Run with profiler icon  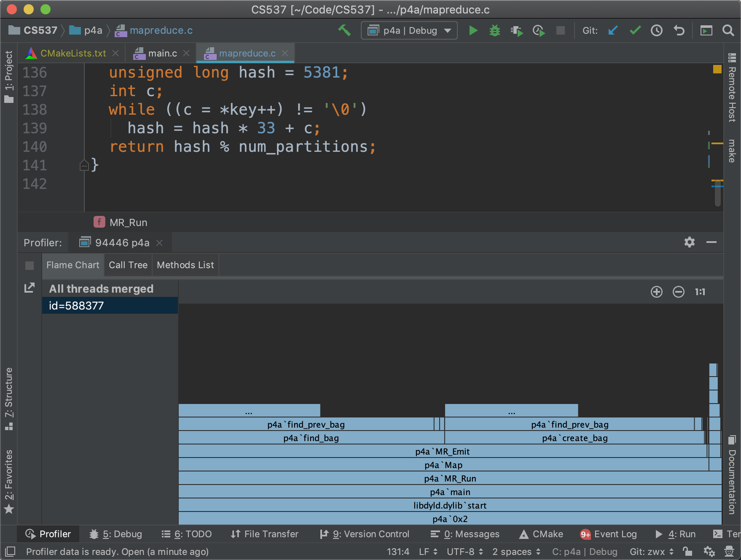coord(538,30)
